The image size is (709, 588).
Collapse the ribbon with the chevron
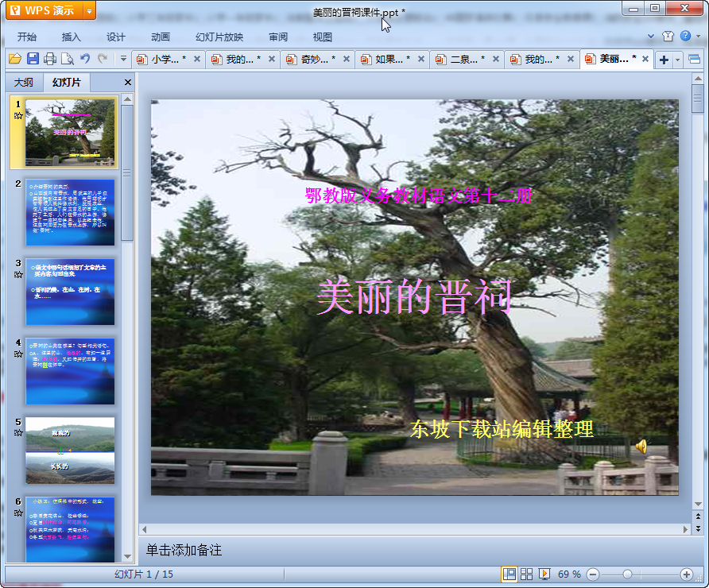pyautogui.click(x=651, y=37)
